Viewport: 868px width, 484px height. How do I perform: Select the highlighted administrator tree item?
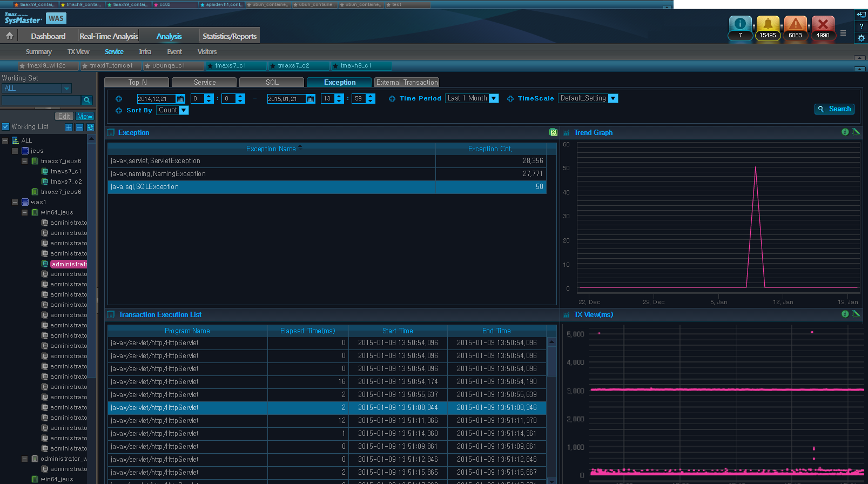69,264
